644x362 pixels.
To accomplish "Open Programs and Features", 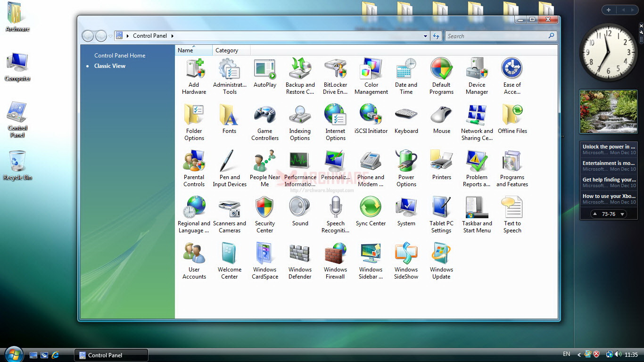I will point(512,169).
